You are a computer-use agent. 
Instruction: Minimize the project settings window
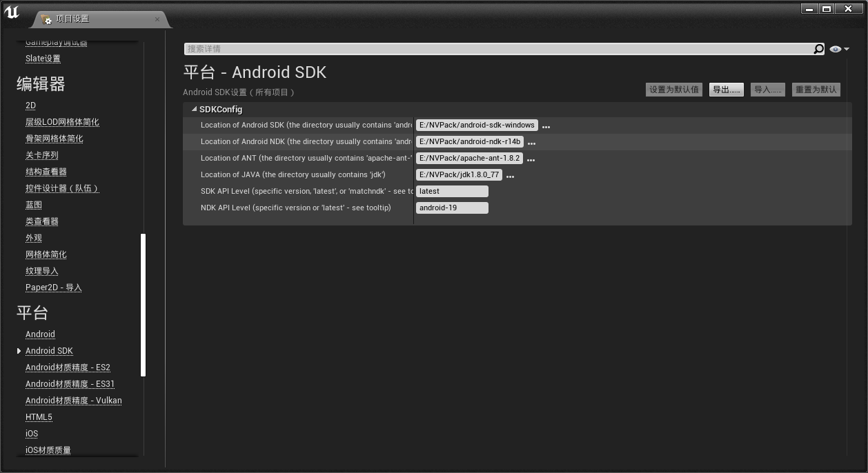pyautogui.click(x=809, y=9)
